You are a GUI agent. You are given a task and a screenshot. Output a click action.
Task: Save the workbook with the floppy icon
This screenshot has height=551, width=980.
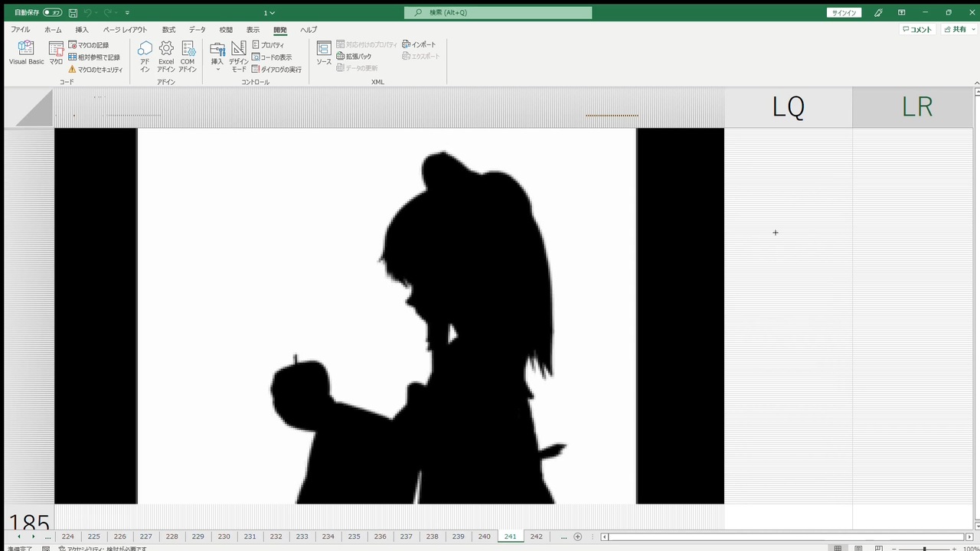pos(73,12)
